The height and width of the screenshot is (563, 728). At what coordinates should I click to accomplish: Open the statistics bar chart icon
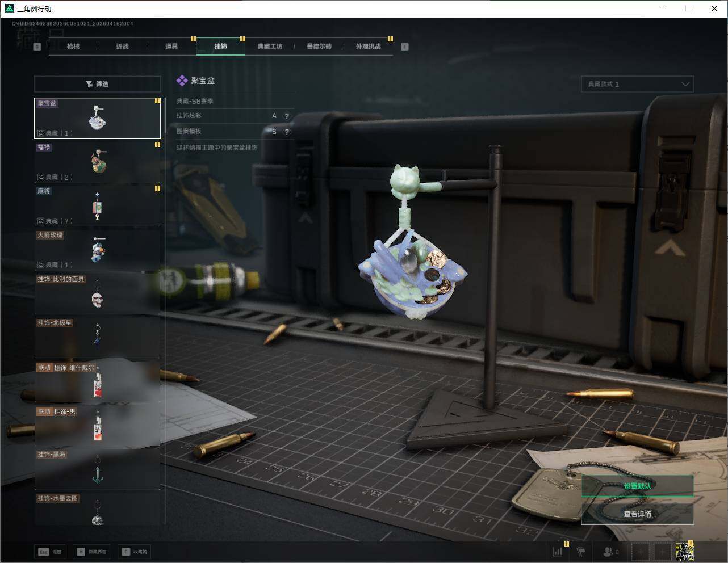558,552
